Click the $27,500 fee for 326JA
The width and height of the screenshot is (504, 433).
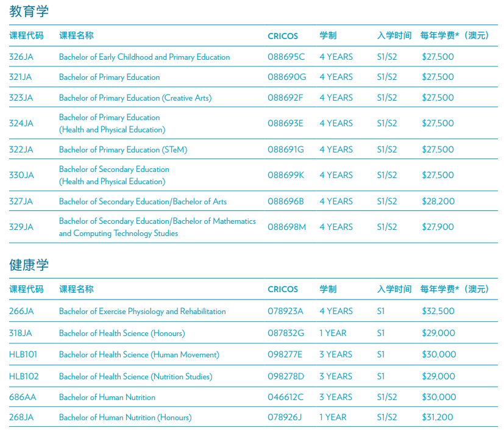click(x=438, y=57)
